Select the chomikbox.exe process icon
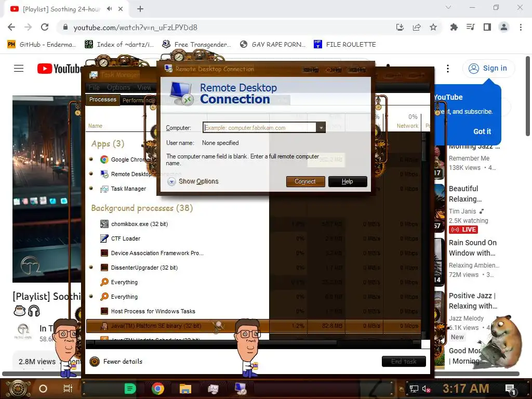532x399 pixels. 104,224
